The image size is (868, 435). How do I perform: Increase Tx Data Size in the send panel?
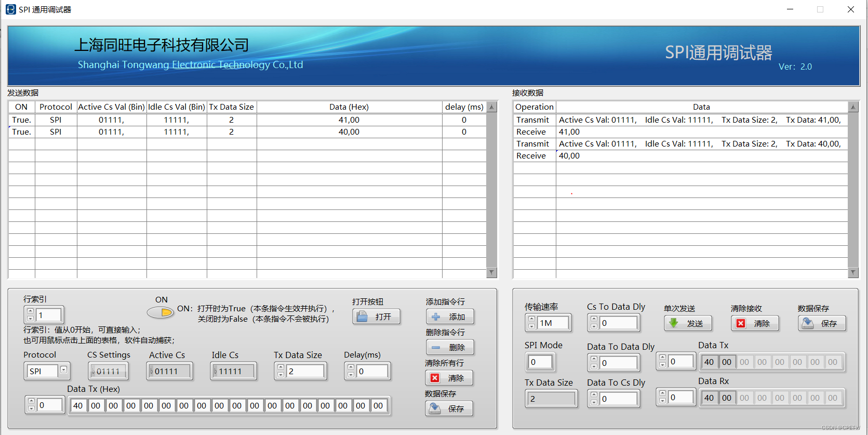click(281, 368)
